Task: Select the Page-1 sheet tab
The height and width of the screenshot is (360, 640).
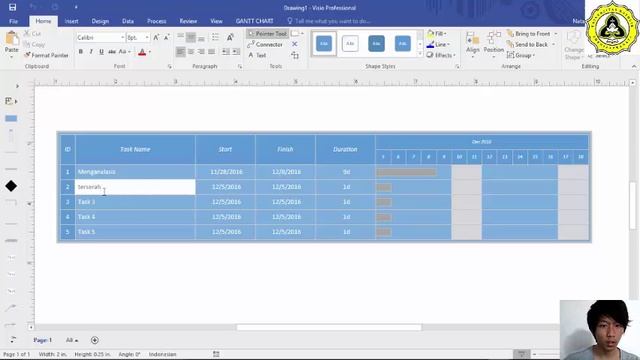Action: coord(42,340)
